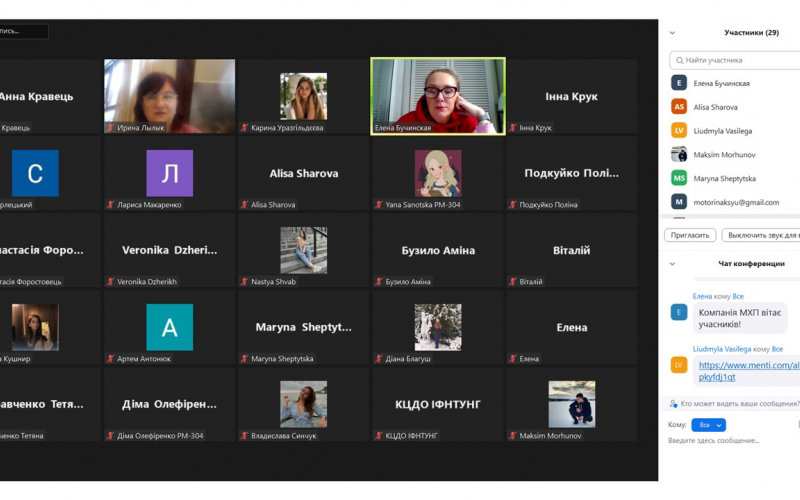Click Кто может видеть ваши сообщения text
Image resolution: width=800 pixels, height=500 pixels.
pyautogui.click(x=740, y=404)
